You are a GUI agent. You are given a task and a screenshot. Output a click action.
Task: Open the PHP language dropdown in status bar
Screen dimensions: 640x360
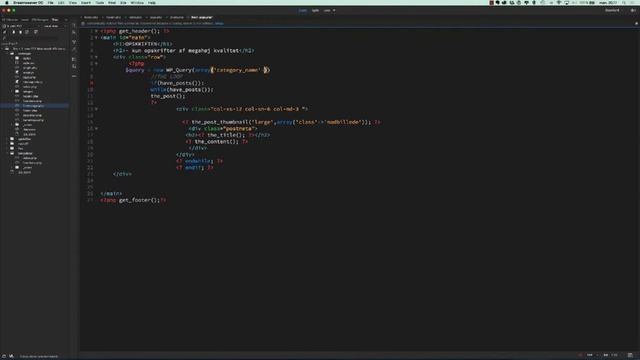pos(592,355)
